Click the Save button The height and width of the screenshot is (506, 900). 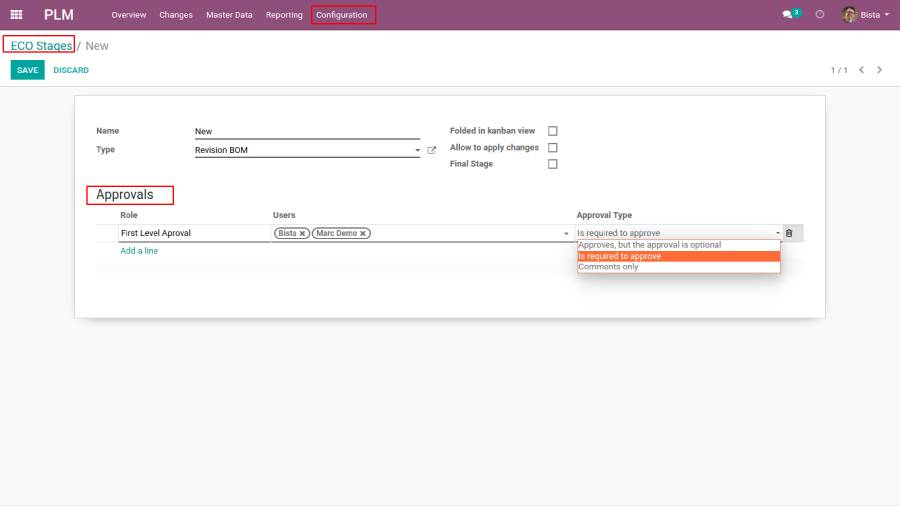[x=27, y=70]
